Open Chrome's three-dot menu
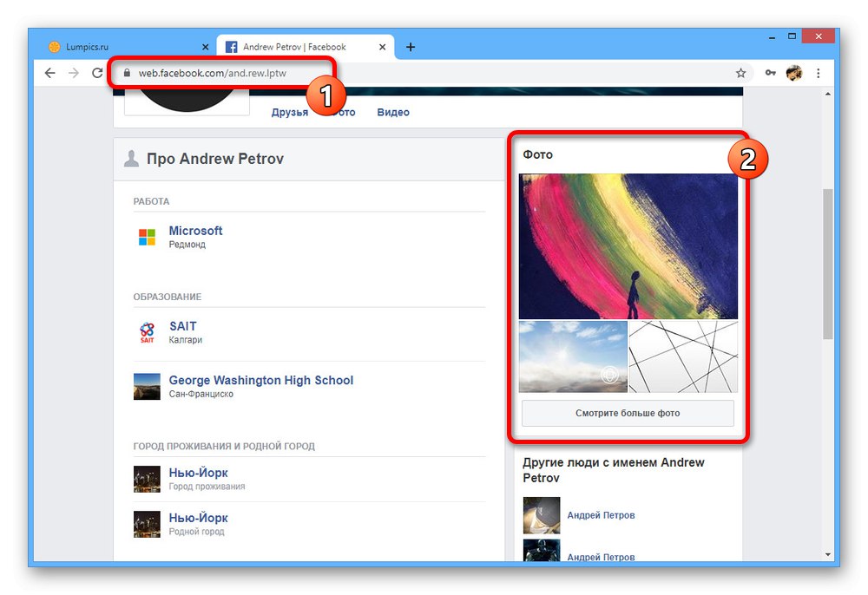This screenshot has height=595, width=868. coord(819,73)
